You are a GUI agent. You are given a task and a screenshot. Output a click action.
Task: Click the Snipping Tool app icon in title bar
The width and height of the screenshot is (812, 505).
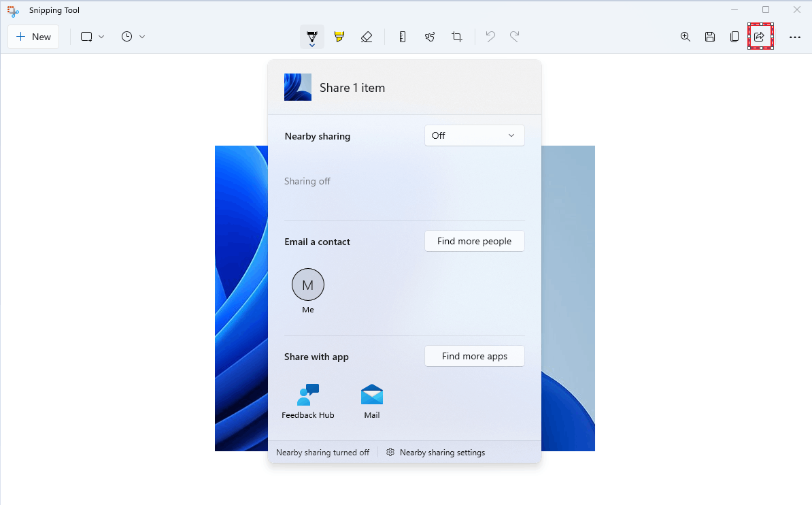13,10
